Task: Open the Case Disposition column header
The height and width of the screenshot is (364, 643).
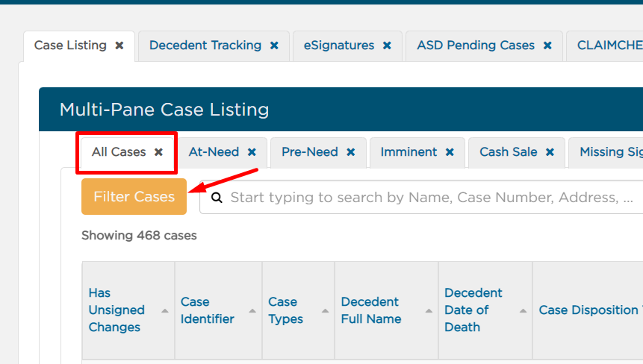Action: 588,310
